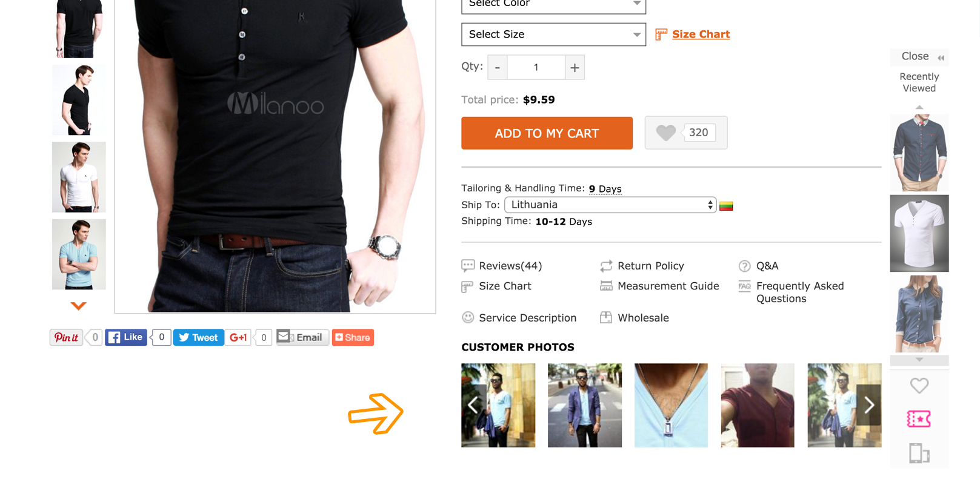
Task: Open the orange Size Chart link
Action: tap(701, 35)
